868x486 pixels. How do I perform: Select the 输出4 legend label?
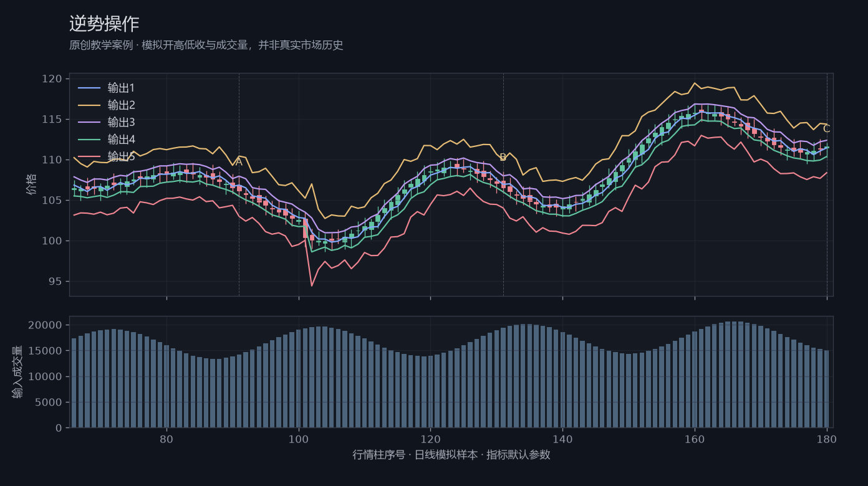(x=121, y=140)
